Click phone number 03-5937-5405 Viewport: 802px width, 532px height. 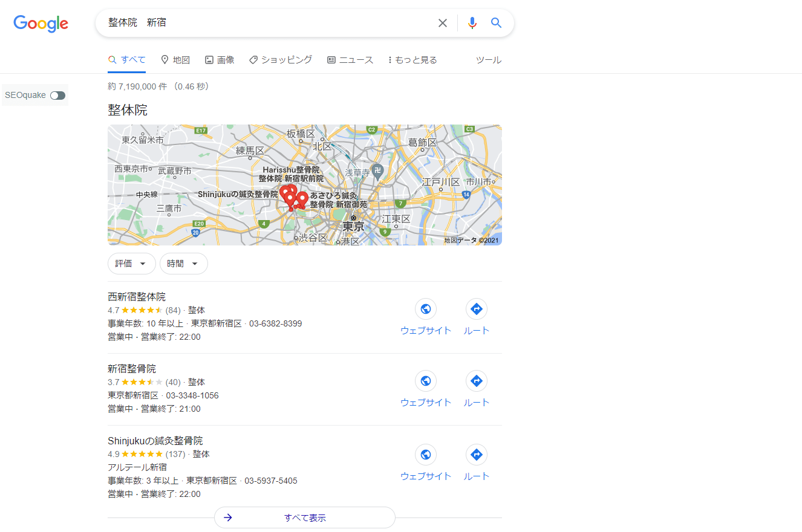click(271, 481)
